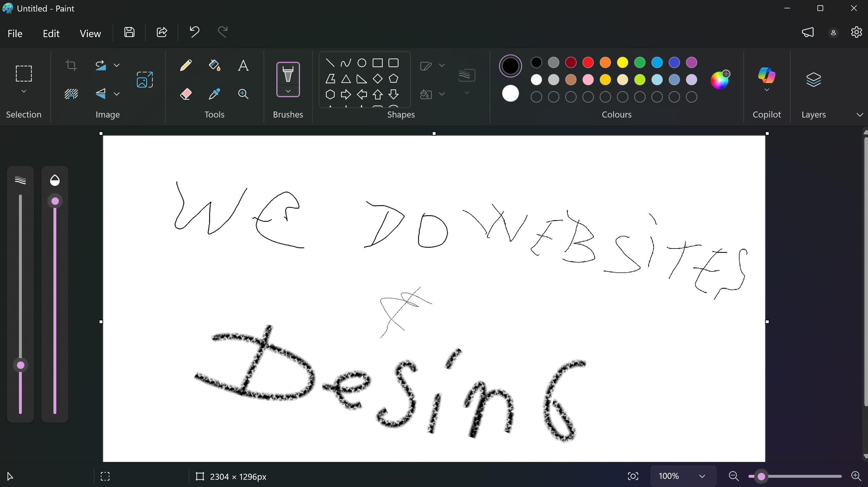Click the Rectangular selection tool
The width and height of the screenshot is (868, 487).
click(x=24, y=73)
